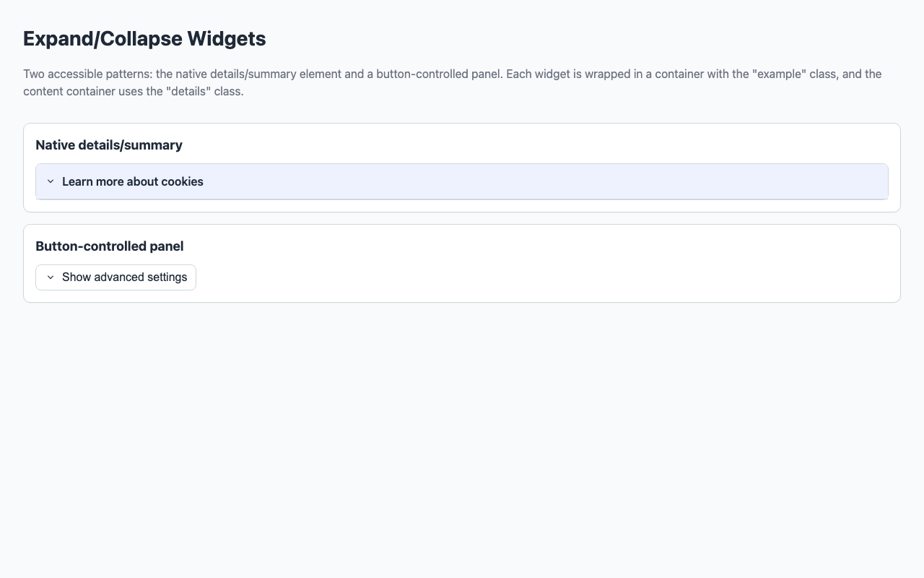Expand the 'Learn more about cookies' disclosure widget
Viewport: 924px width, 578px height.
(132, 181)
